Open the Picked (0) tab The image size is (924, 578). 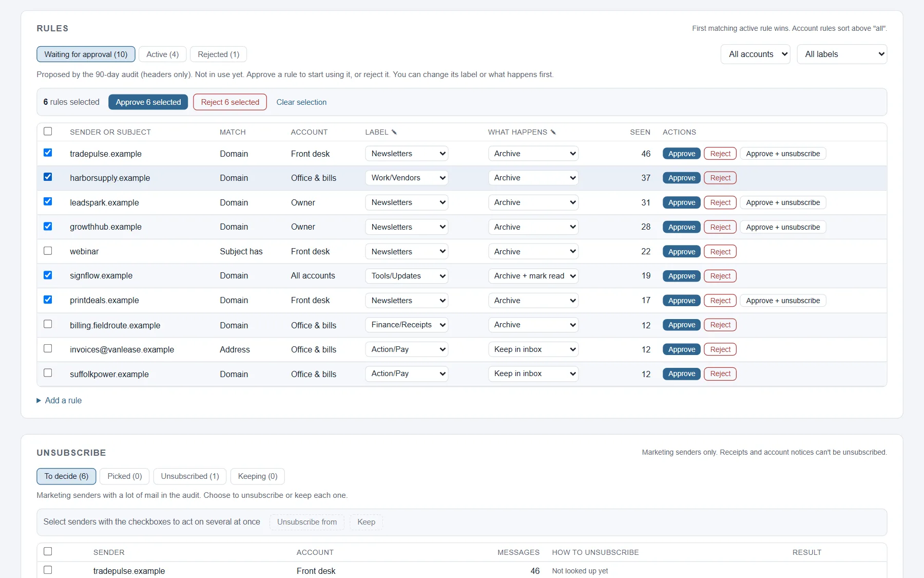coord(125,476)
